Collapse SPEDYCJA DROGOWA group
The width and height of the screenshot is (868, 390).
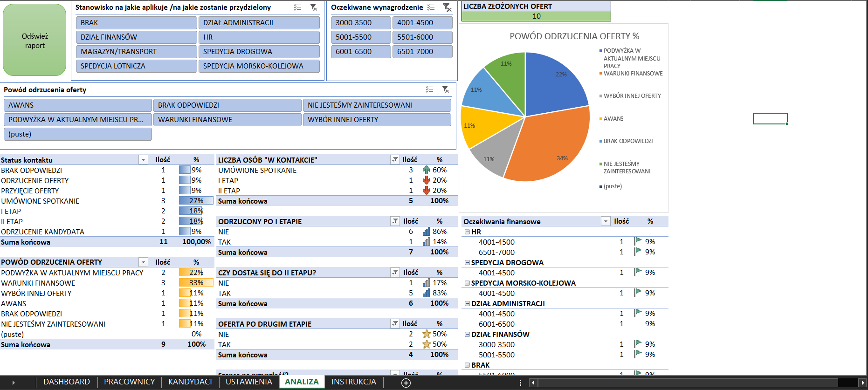click(x=467, y=263)
